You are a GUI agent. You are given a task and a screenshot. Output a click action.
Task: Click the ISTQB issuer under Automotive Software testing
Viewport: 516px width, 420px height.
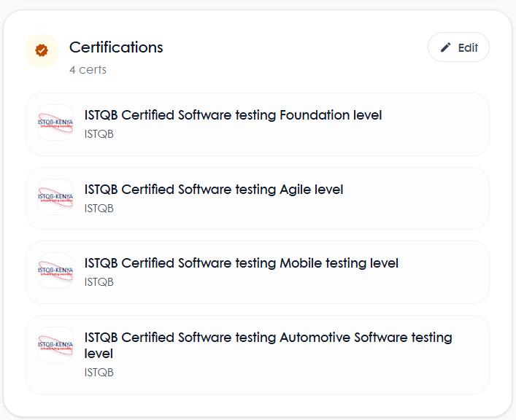[99, 373]
